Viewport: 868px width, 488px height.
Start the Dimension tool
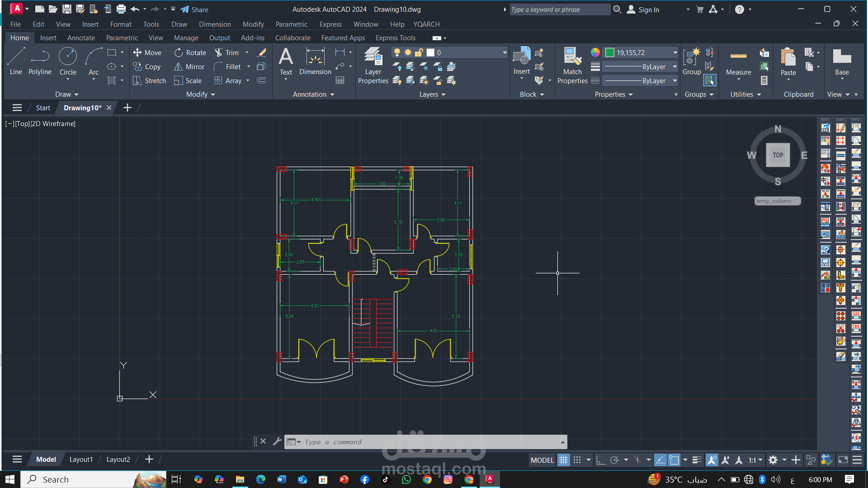click(x=315, y=61)
